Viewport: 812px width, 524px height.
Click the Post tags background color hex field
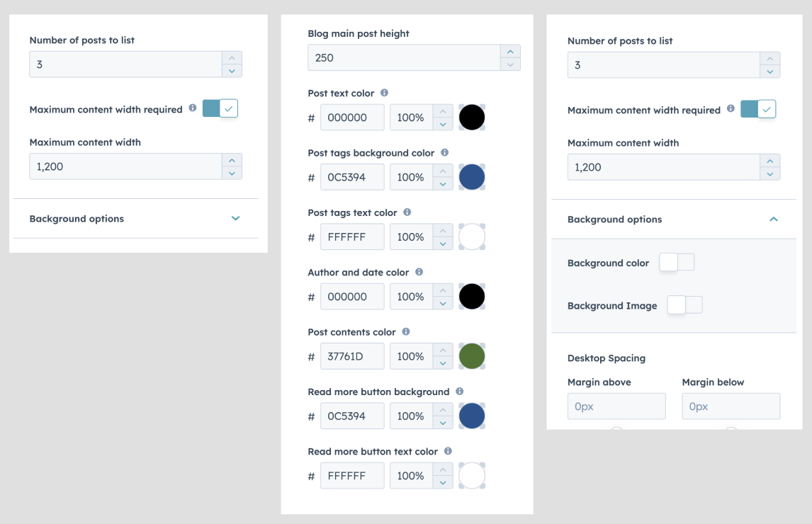352,177
